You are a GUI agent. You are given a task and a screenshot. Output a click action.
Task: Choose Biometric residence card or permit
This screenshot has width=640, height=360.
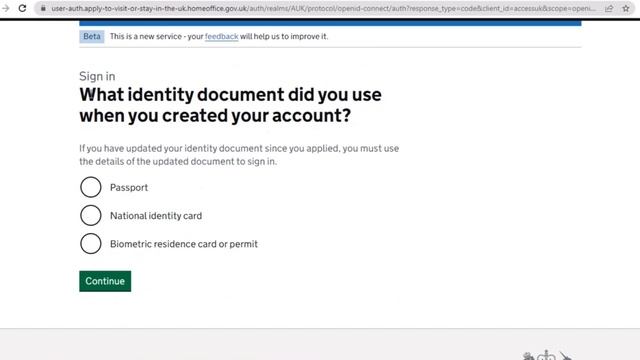click(x=91, y=244)
